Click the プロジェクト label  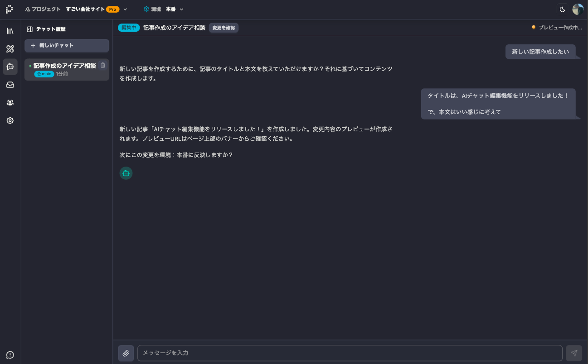point(46,9)
